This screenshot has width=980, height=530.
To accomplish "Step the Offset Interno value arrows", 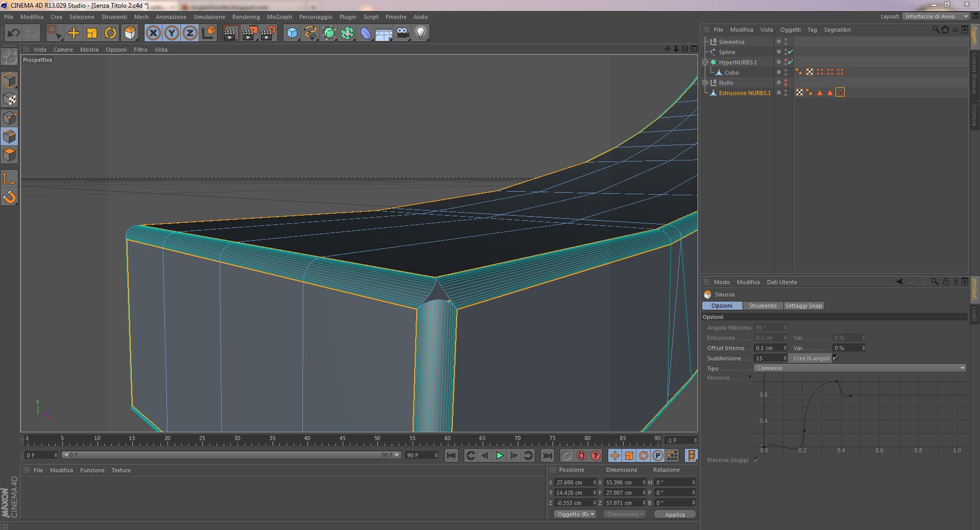I will point(785,348).
